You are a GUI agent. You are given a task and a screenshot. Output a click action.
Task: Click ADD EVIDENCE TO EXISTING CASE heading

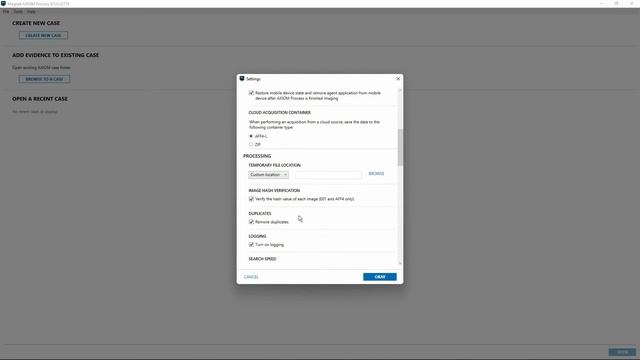point(56,55)
